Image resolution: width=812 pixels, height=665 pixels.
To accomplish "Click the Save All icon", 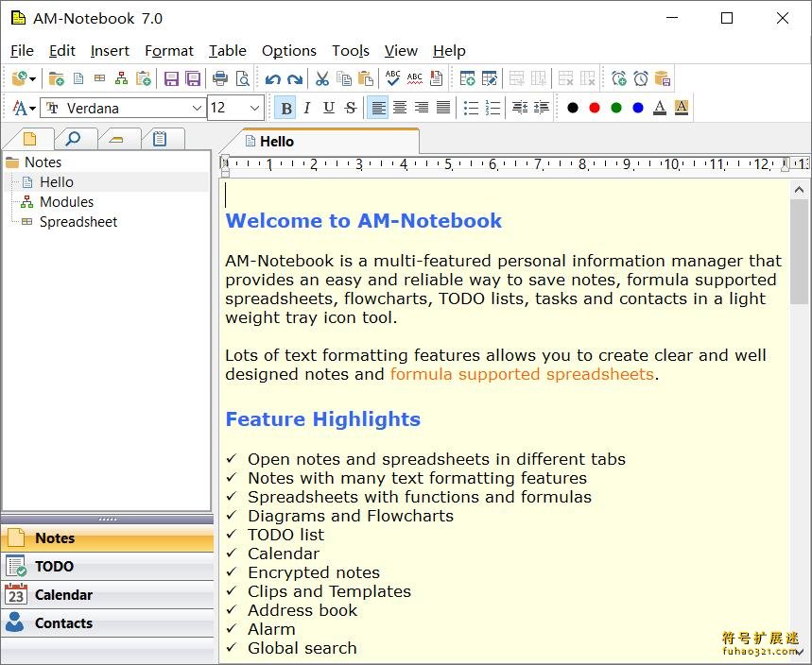I will [x=193, y=78].
